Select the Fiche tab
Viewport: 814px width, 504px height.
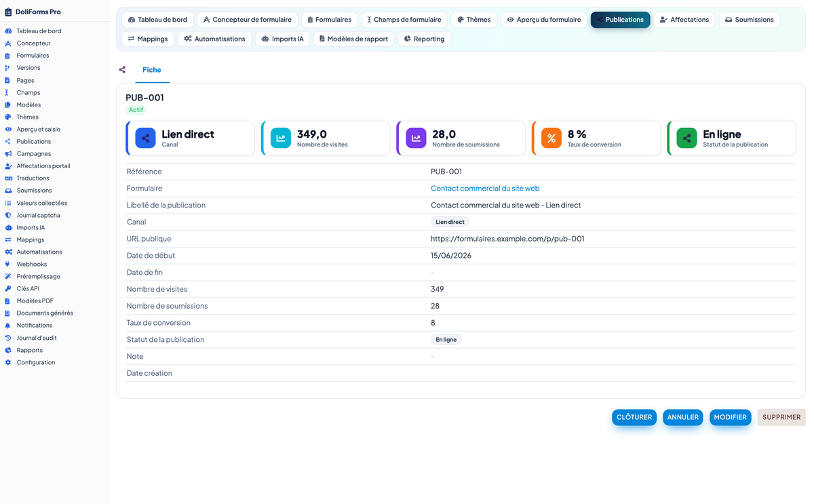click(x=152, y=70)
